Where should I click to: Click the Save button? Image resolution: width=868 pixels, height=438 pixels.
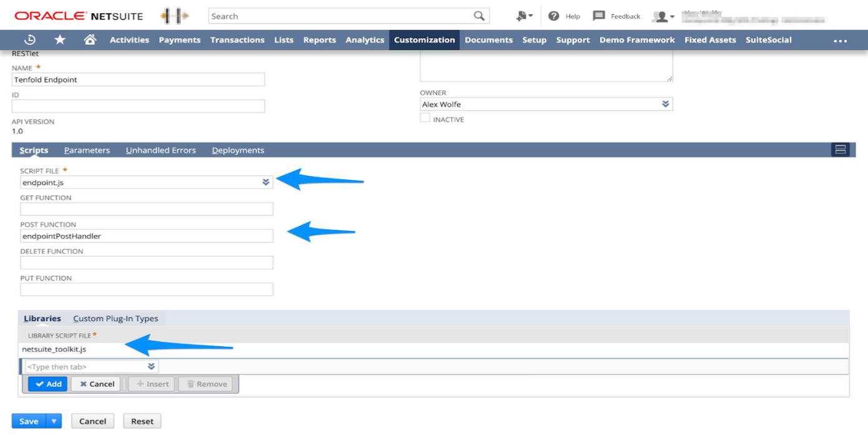[x=29, y=421]
